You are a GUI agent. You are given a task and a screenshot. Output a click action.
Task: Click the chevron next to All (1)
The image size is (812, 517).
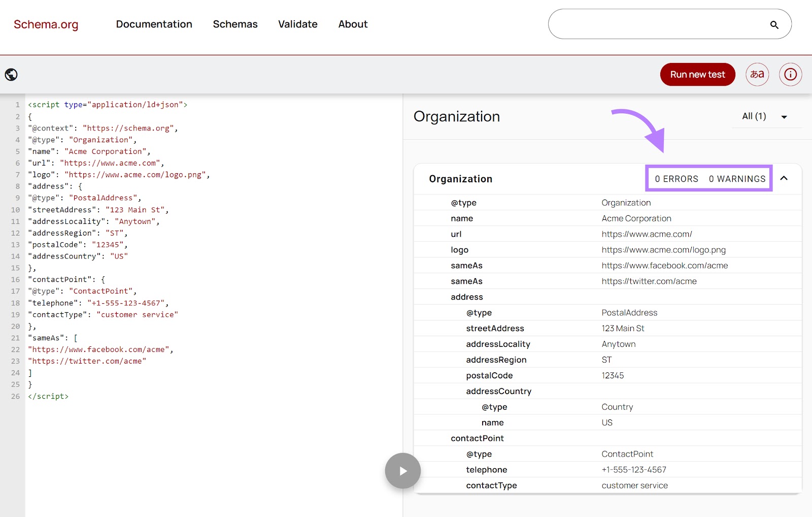point(784,117)
